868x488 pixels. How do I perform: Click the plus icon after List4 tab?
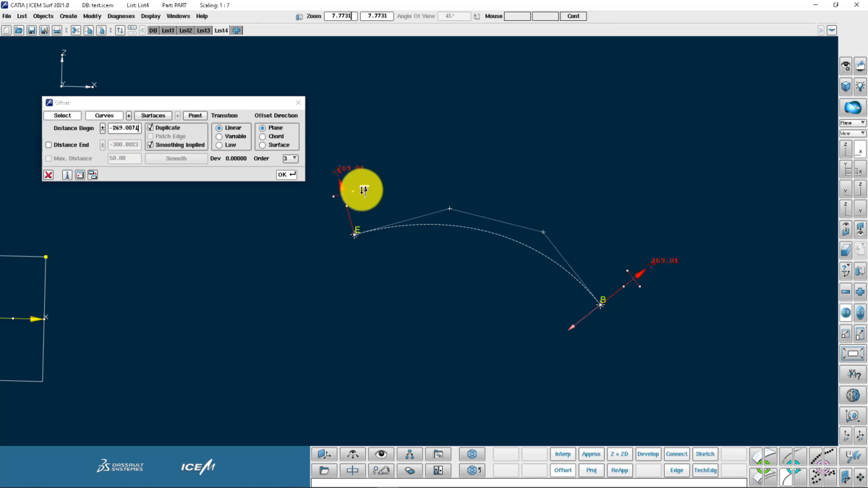pyautogui.click(x=237, y=30)
